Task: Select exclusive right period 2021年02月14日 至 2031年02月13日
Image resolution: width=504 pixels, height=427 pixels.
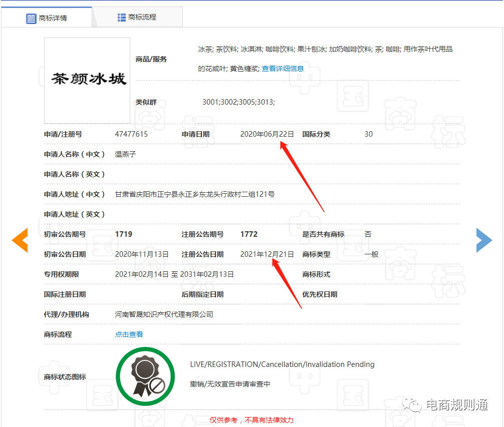Action: pyautogui.click(x=174, y=274)
